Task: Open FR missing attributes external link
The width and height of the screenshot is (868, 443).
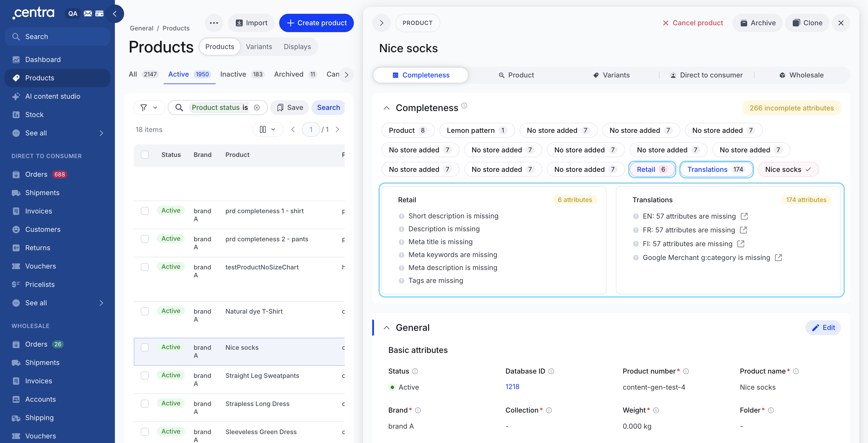Action: click(x=743, y=230)
